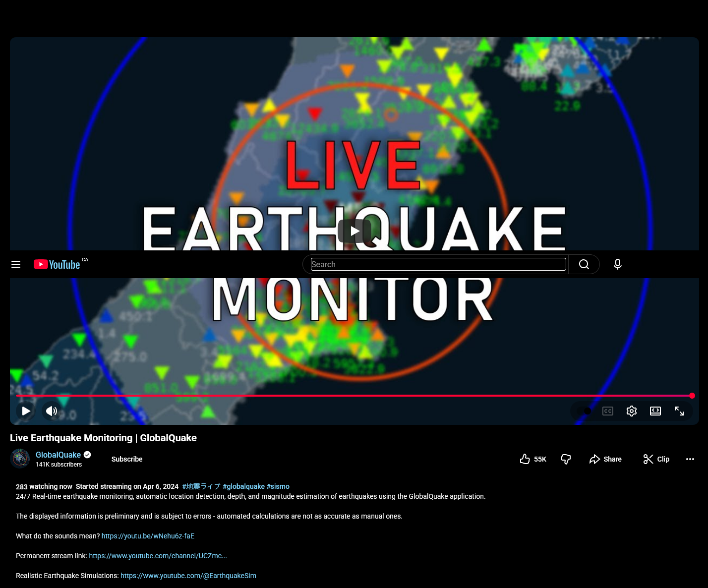Click the YouTube logo to go home

[57, 264]
